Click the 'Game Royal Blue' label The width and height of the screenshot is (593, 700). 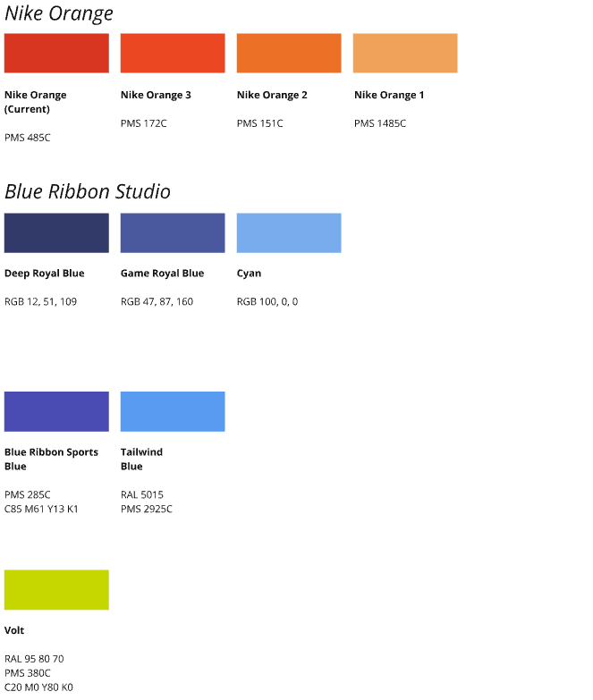click(162, 274)
